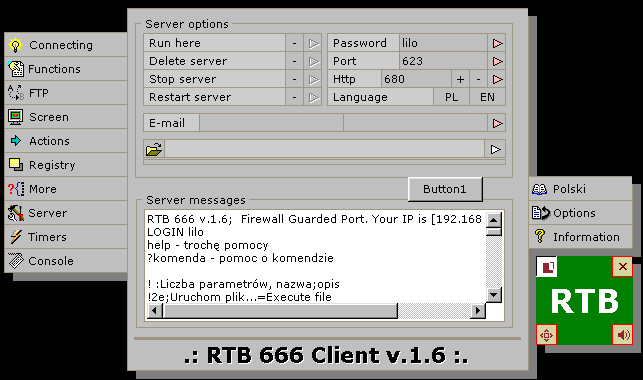Open the FTP section icon
643x380 pixels.
[16, 93]
